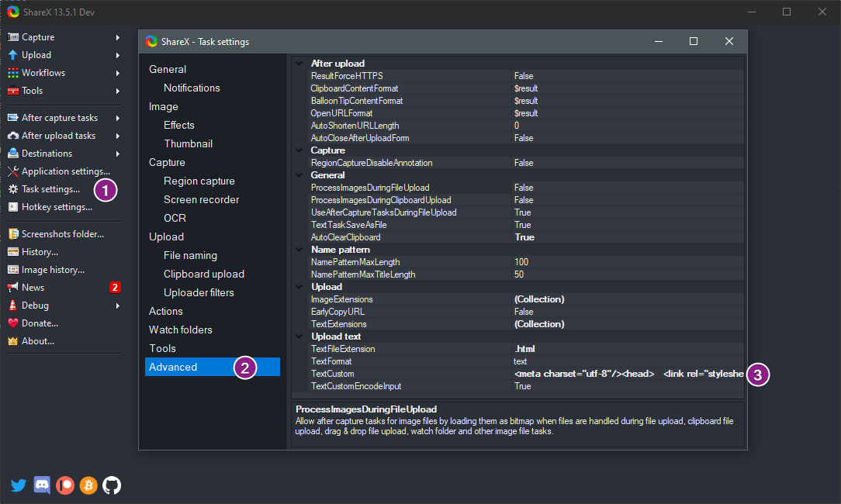Viewport: 841px width, 504px height.
Task: Click the Task settings gear icon
Action: tap(13, 188)
